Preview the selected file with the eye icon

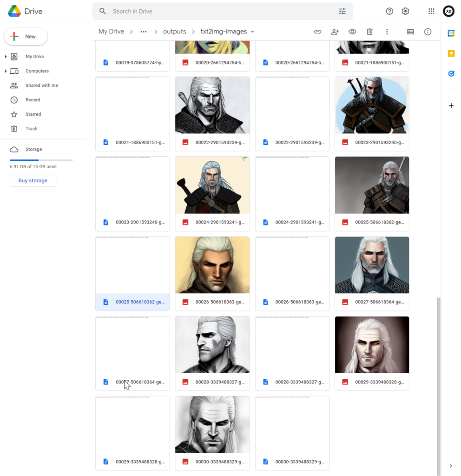point(352,32)
